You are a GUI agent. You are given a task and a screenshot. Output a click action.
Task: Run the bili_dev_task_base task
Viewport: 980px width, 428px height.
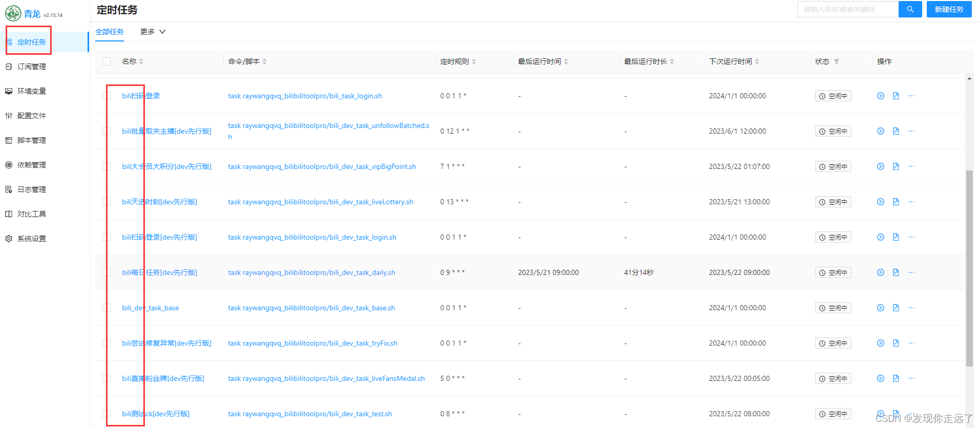click(880, 308)
